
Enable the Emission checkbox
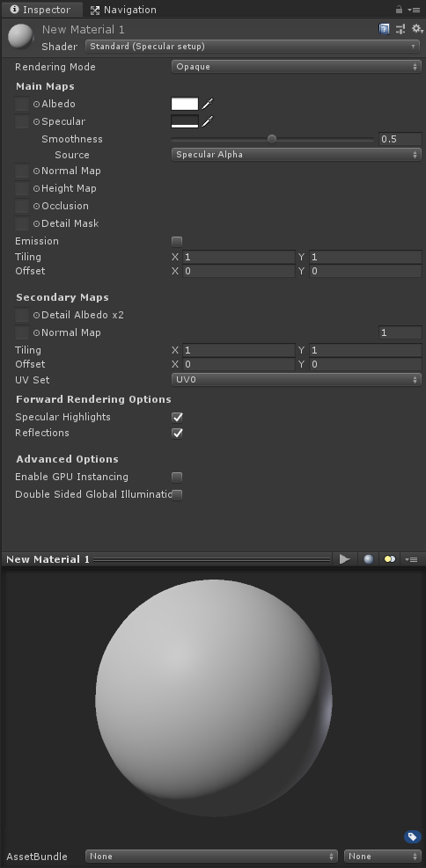click(177, 241)
